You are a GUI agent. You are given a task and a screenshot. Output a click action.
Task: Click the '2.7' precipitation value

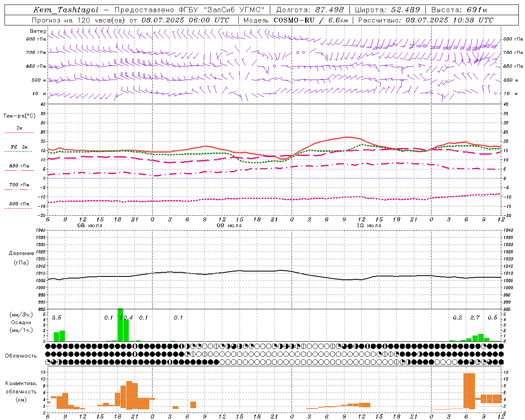(x=475, y=318)
